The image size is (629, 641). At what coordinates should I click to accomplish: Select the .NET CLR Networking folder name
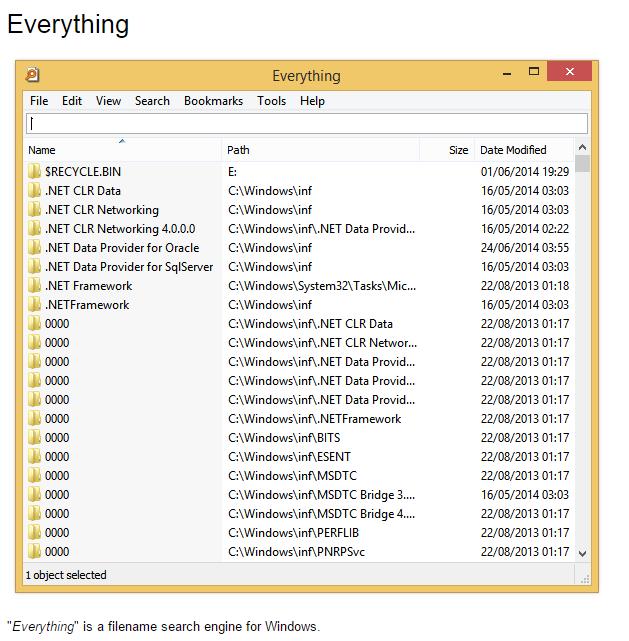point(102,210)
